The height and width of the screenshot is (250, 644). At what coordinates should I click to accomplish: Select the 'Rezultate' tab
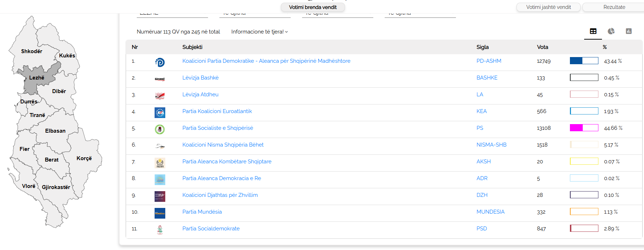coord(614,7)
